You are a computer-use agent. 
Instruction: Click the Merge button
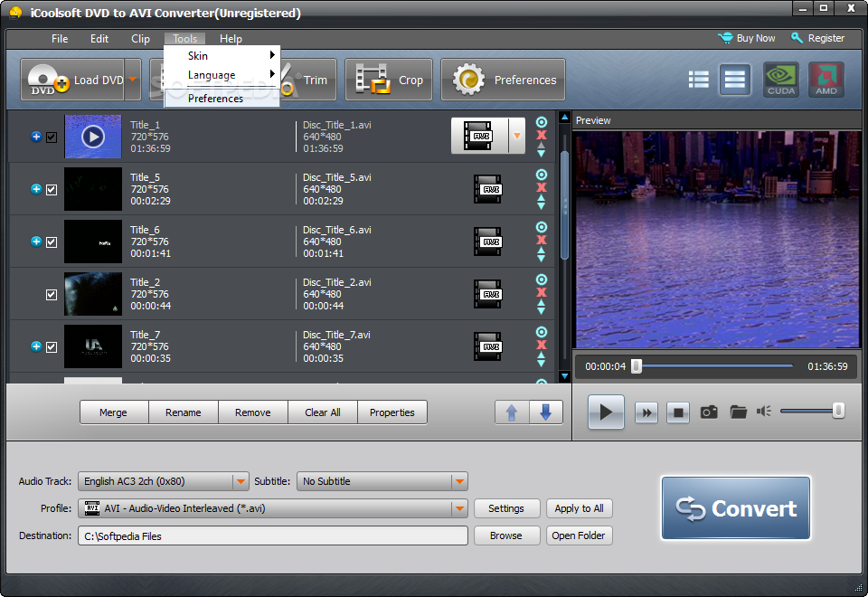click(114, 412)
